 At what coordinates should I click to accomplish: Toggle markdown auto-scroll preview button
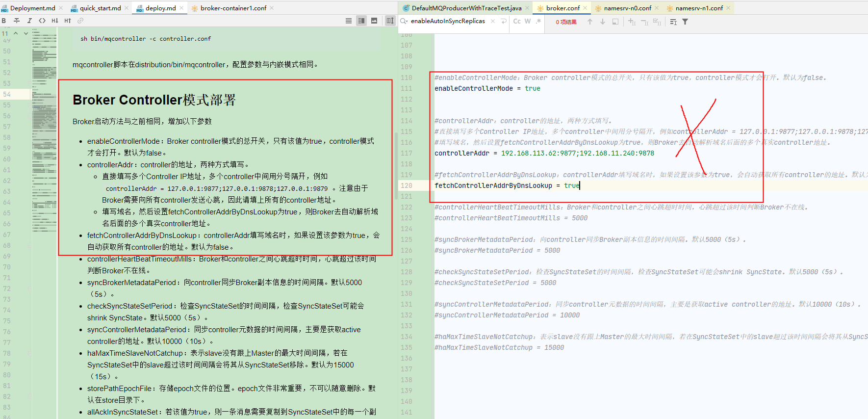[x=390, y=21]
